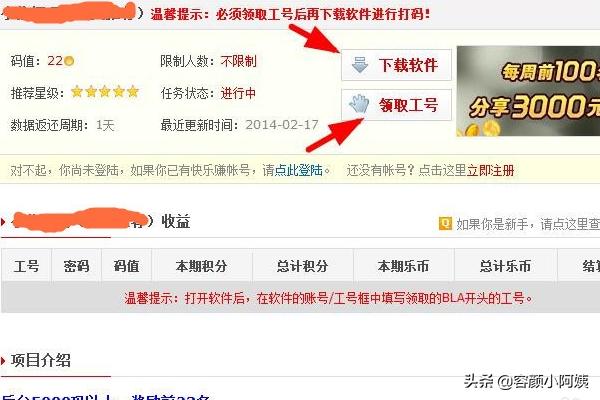Open the 点此登陆 login link
The height and width of the screenshot is (400, 600).
click(x=298, y=170)
